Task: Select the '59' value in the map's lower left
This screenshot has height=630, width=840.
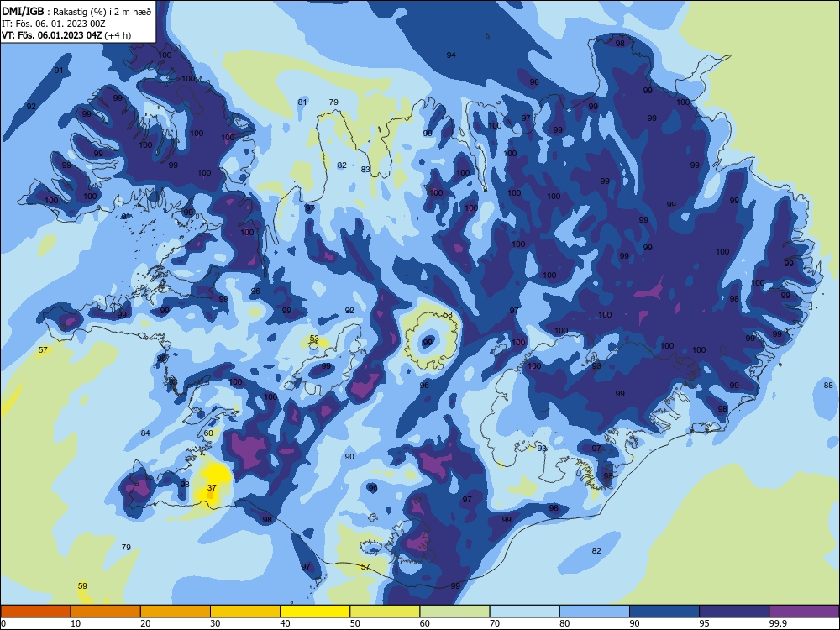Action: (x=82, y=585)
